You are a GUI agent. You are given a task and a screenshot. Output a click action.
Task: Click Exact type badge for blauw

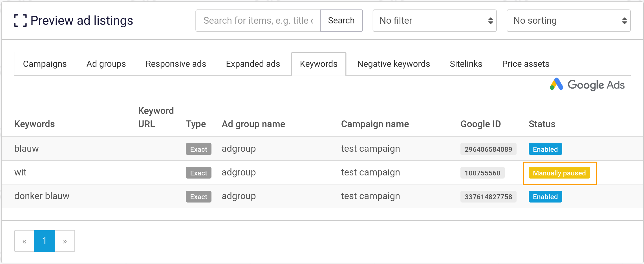pyautogui.click(x=199, y=149)
